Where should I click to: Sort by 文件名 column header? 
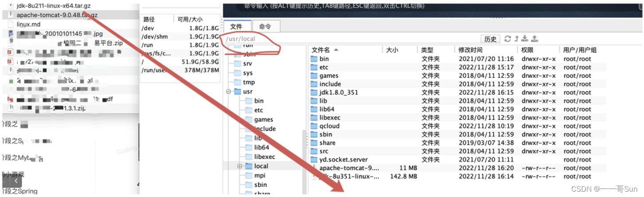click(x=346, y=50)
